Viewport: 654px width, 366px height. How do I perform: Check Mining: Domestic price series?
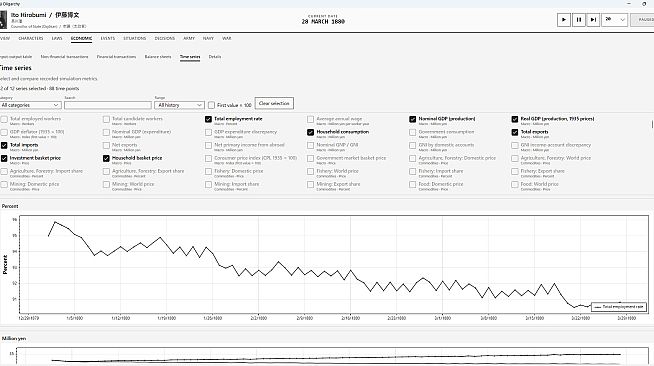click(4, 185)
